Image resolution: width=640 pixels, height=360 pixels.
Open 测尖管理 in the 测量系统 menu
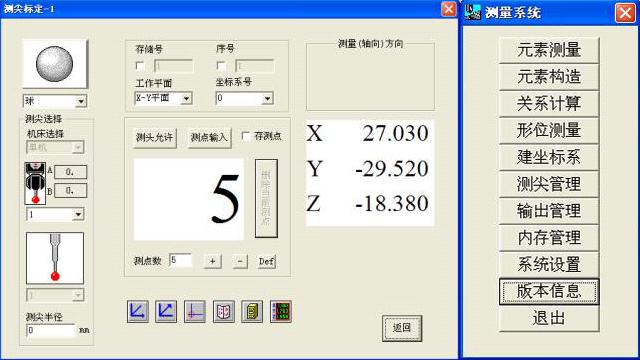click(x=549, y=184)
